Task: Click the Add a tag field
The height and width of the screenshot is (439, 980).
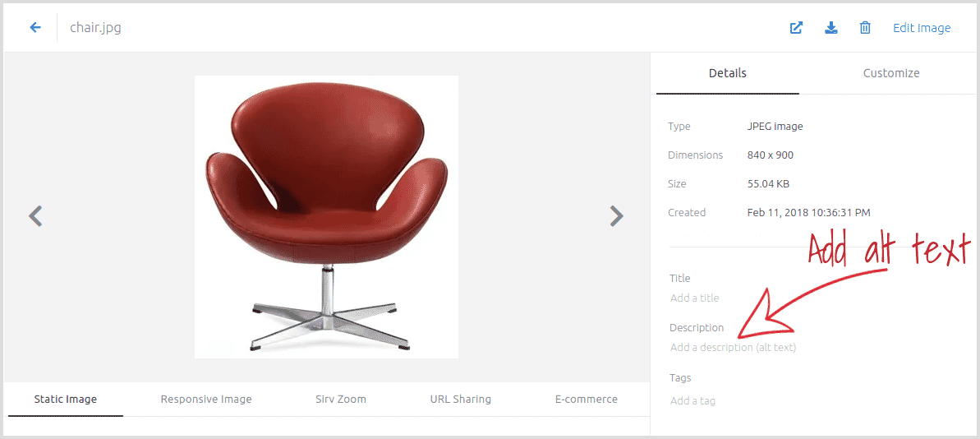Action: (x=692, y=401)
